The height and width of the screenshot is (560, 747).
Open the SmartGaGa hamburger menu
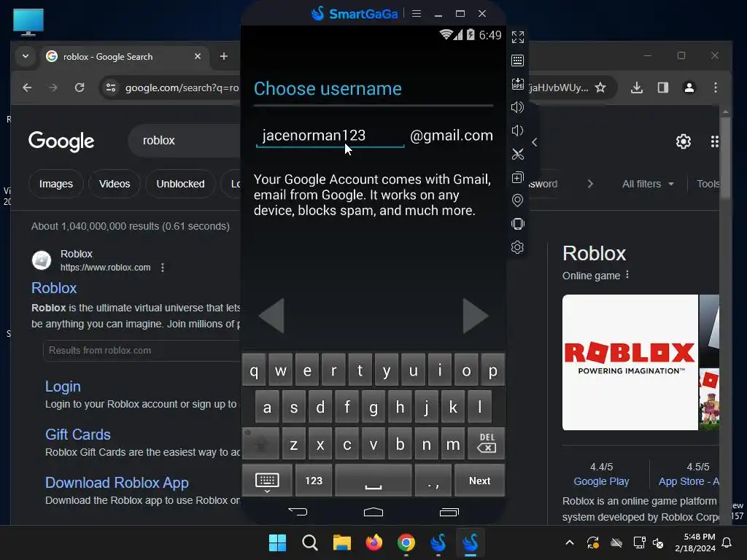417,13
